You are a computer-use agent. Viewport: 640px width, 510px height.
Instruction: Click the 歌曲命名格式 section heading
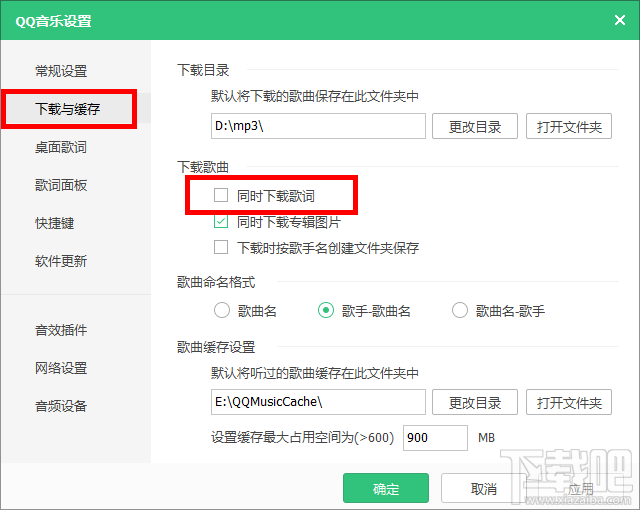[216, 282]
